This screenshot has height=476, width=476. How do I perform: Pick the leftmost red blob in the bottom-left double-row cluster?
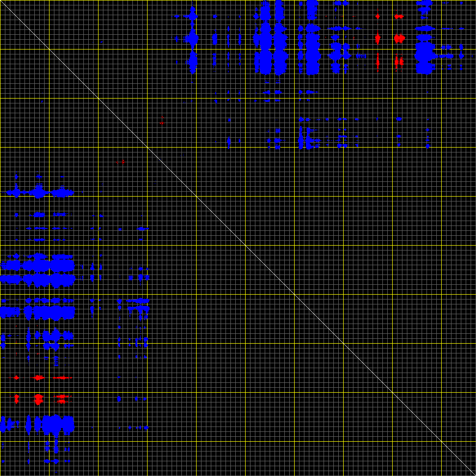click(x=16, y=398)
